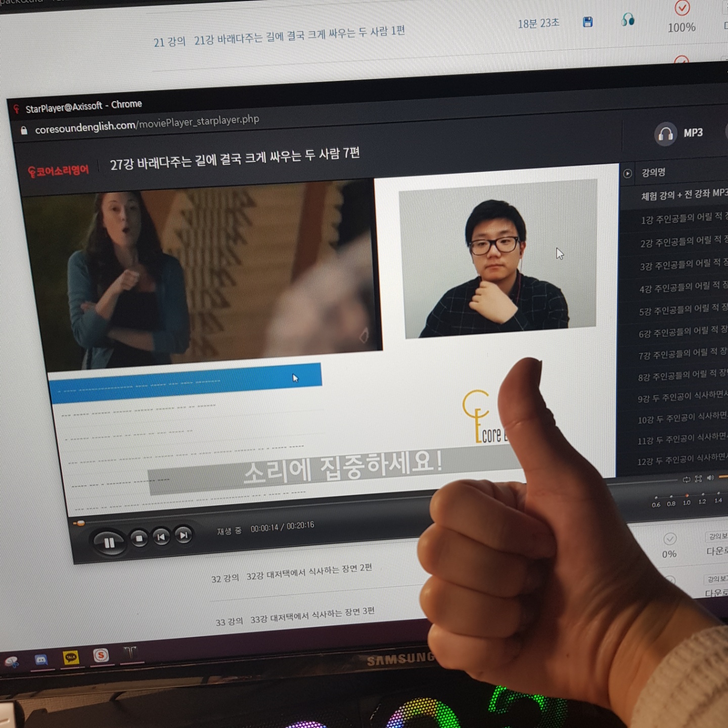Click the first 강의보기 button beside 0%
This screenshot has width=728, height=728.
[717, 536]
